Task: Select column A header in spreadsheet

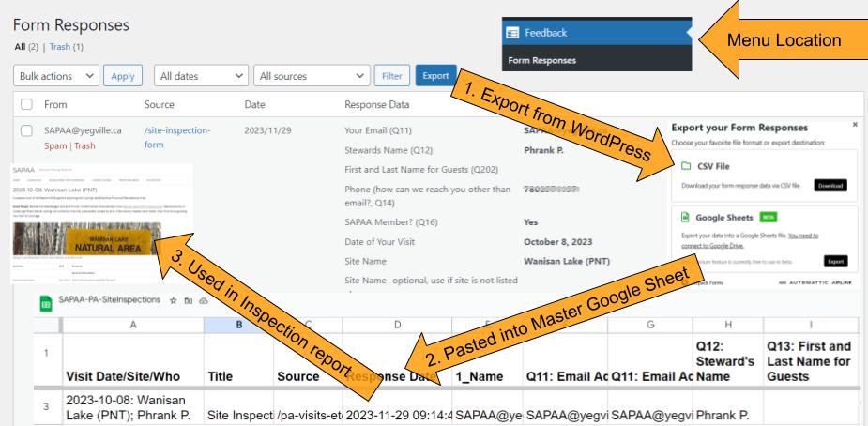Action: [133, 325]
